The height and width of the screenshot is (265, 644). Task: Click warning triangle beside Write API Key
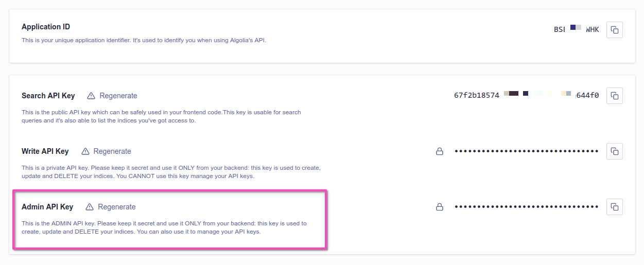click(x=85, y=151)
